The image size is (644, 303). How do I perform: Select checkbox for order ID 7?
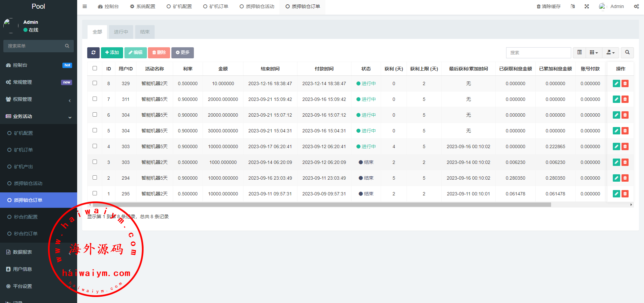[x=95, y=99]
